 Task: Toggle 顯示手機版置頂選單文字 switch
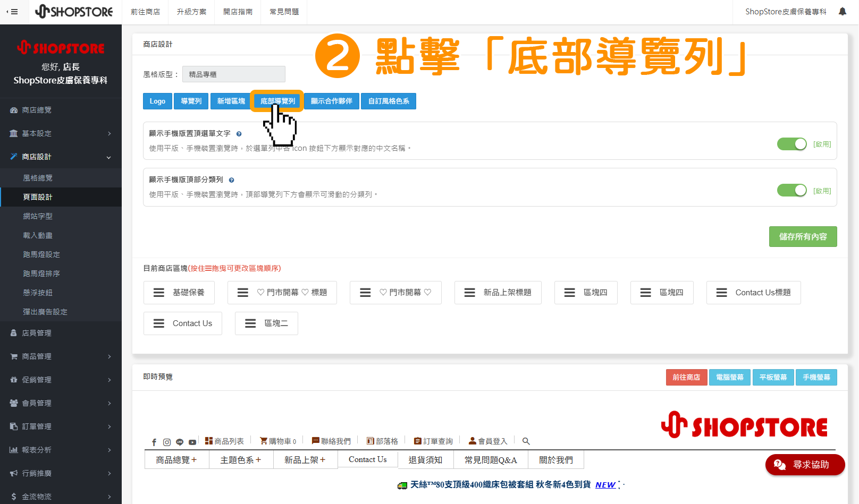[792, 144]
